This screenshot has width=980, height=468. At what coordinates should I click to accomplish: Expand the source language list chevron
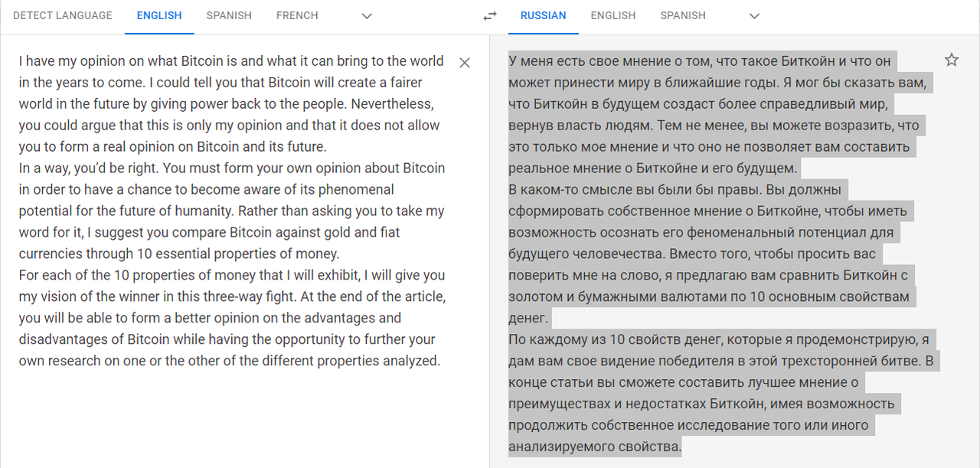[x=367, y=16]
